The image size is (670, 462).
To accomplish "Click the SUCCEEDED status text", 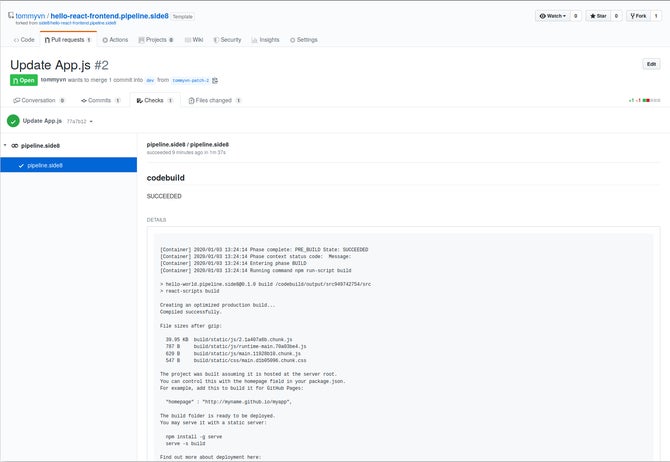I will [x=164, y=196].
